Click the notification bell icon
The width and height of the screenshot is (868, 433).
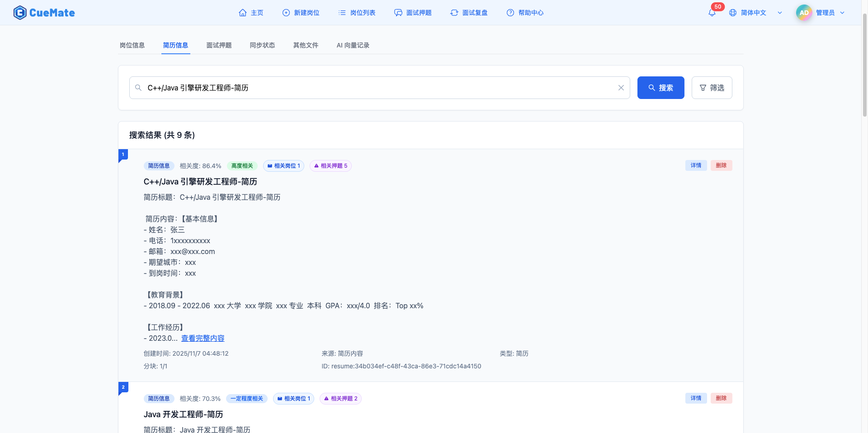pyautogui.click(x=712, y=13)
